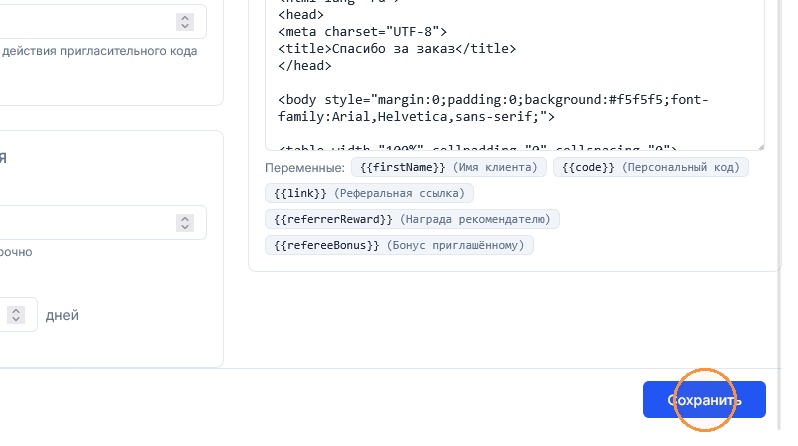Insert the {{link}} variable chip
Screen dimensions: 798x446
click(x=369, y=193)
